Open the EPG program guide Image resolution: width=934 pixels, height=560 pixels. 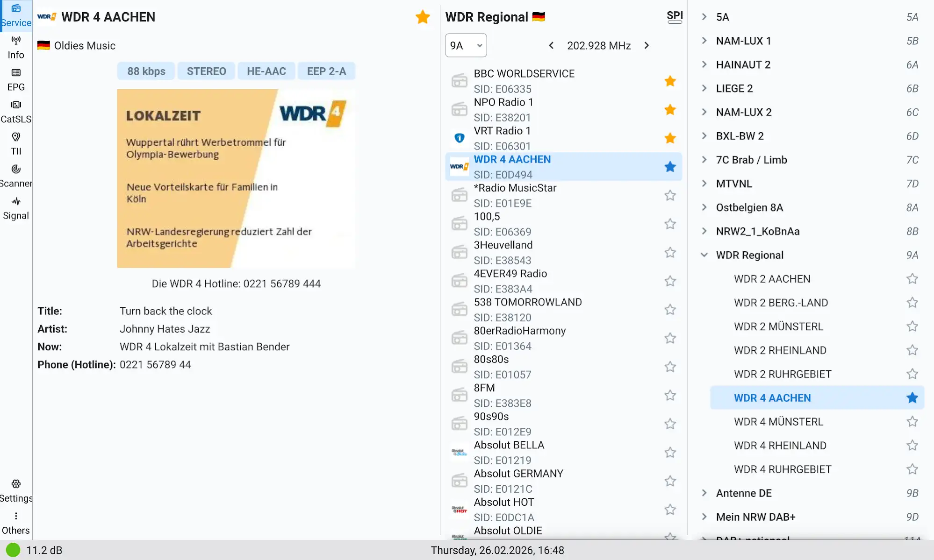[x=16, y=80]
